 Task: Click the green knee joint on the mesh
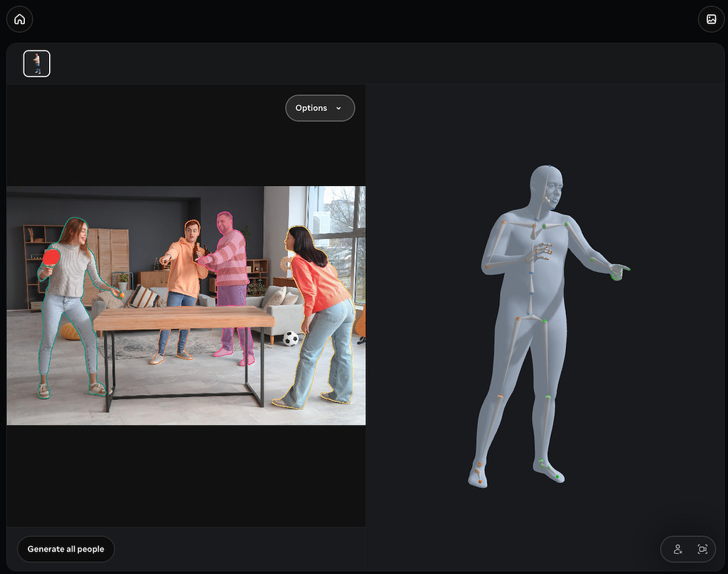coord(548,396)
